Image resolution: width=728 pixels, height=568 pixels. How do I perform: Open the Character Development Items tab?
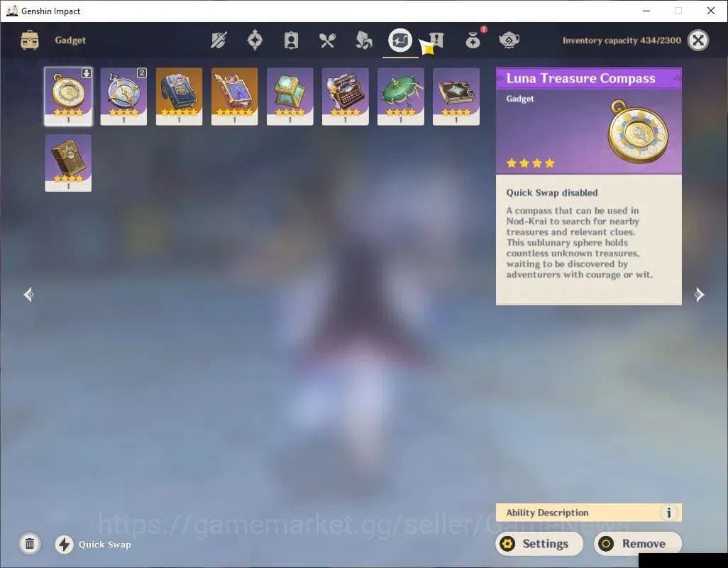coord(291,40)
